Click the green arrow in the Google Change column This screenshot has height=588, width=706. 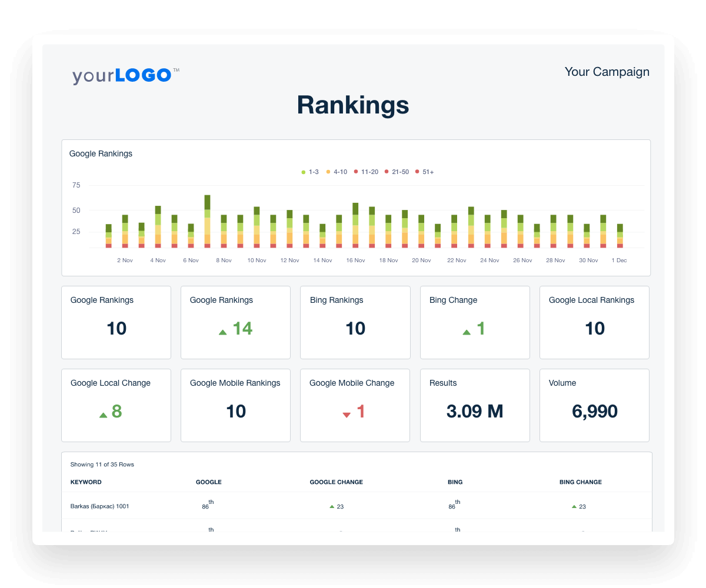click(x=331, y=506)
